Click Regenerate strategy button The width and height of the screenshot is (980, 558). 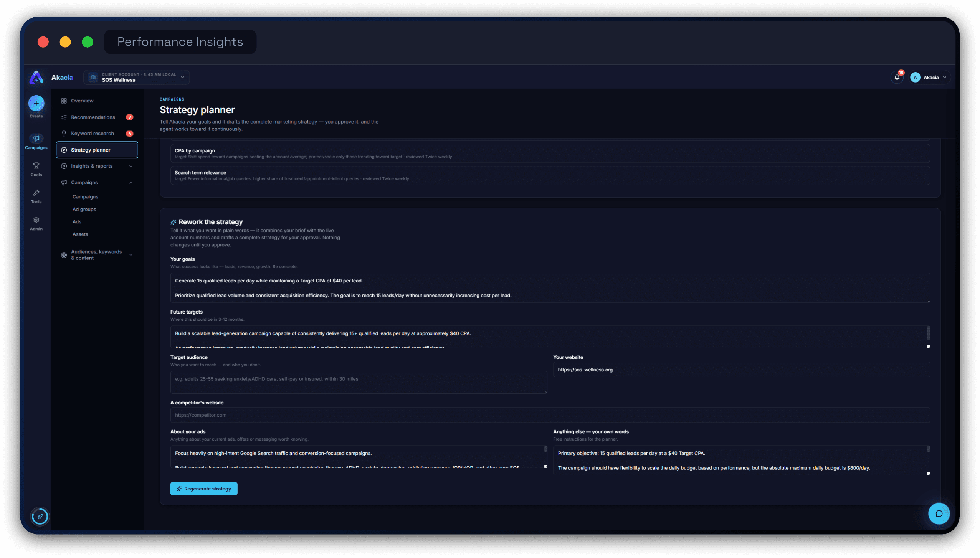click(204, 489)
